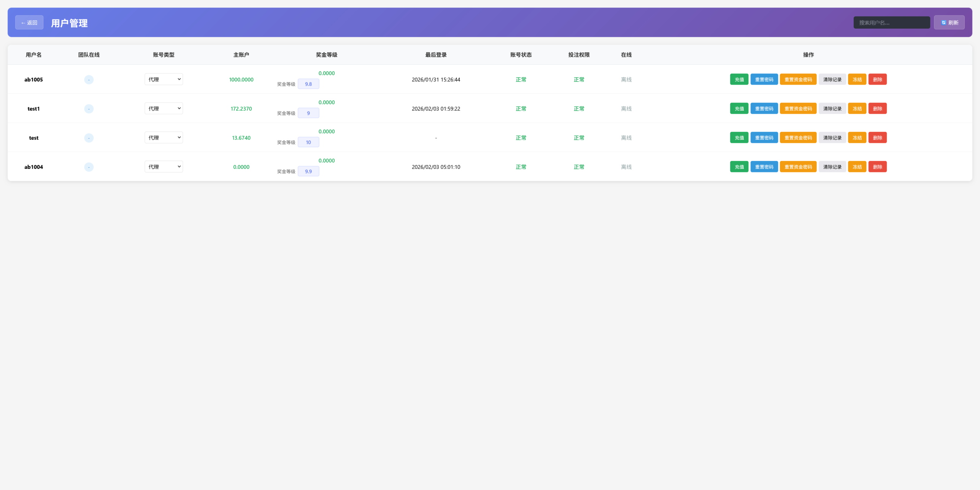Edit bonus level 10 field for test

(x=308, y=142)
